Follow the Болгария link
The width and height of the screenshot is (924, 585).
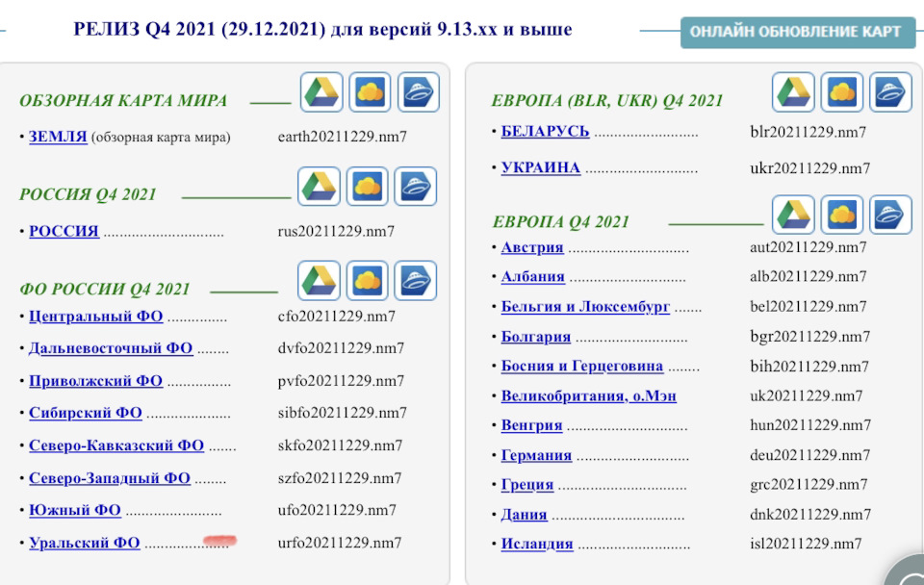(536, 337)
